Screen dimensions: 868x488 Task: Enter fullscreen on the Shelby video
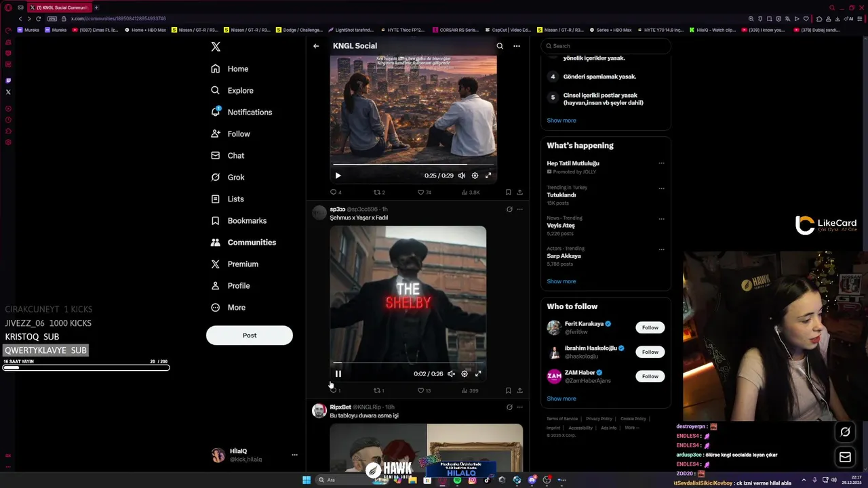478,373
